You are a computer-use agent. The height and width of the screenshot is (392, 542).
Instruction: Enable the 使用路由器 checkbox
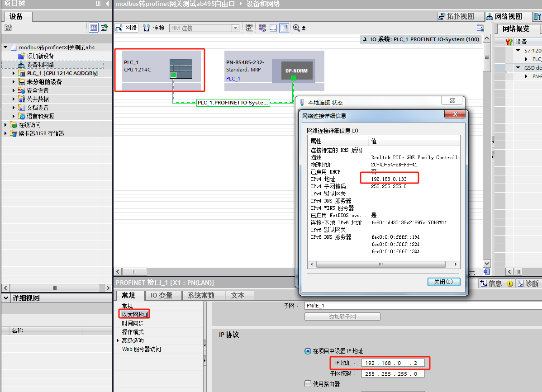[x=308, y=384]
